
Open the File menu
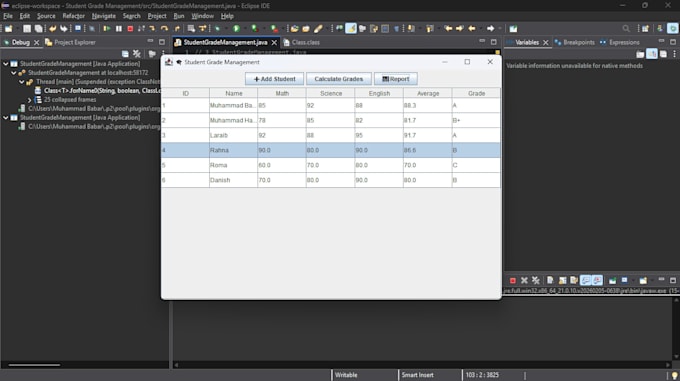[8, 16]
